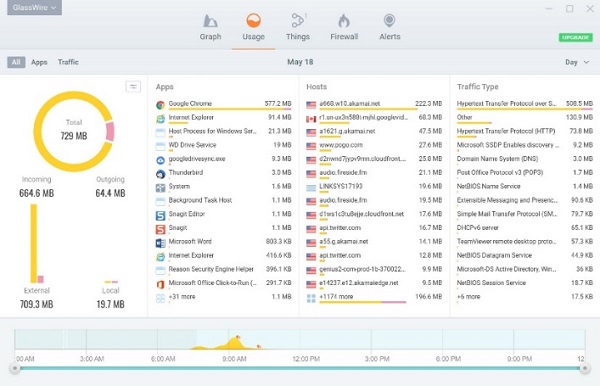This screenshot has width=600, height=386.
Task: Switch the filter to Apps
Action: coord(39,62)
